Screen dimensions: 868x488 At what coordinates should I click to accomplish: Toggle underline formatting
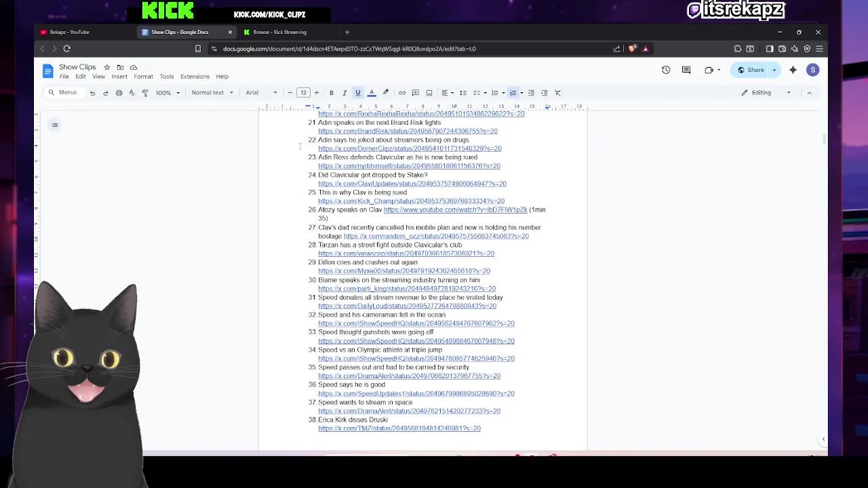click(x=357, y=93)
